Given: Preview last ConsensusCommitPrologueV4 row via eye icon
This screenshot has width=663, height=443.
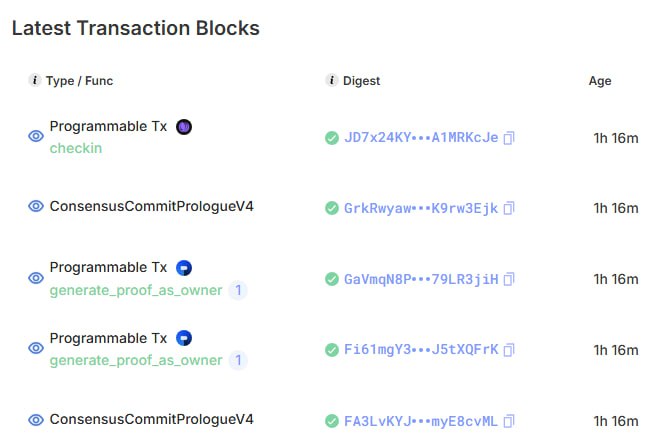Looking at the screenshot, I should pos(36,420).
